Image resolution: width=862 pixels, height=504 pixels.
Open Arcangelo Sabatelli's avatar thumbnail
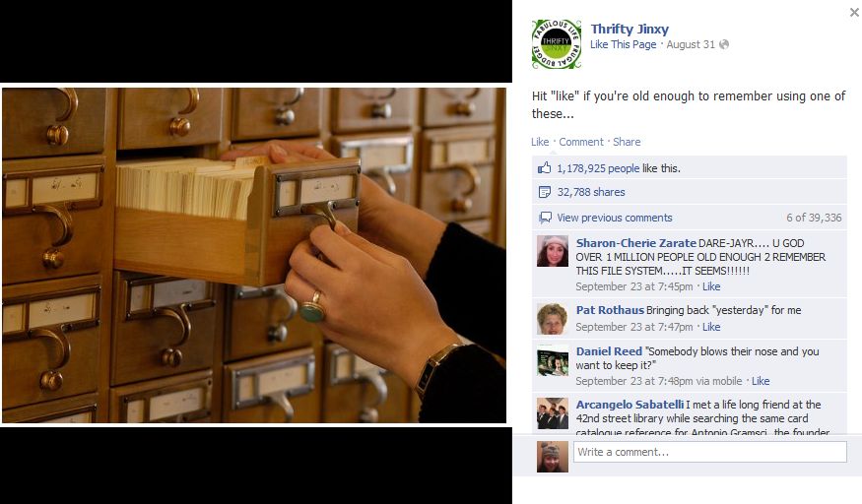[x=553, y=412]
